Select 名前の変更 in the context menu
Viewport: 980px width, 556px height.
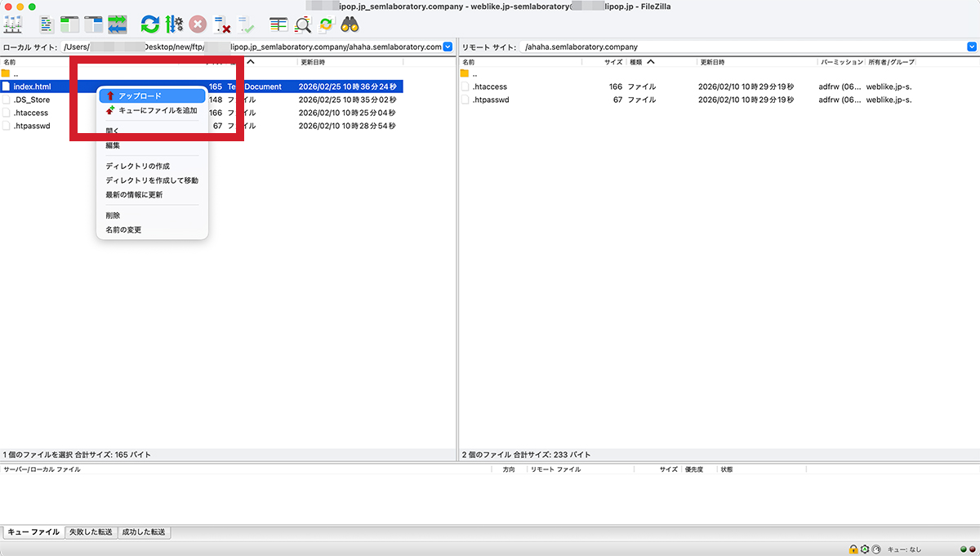(x=123, y=230)
